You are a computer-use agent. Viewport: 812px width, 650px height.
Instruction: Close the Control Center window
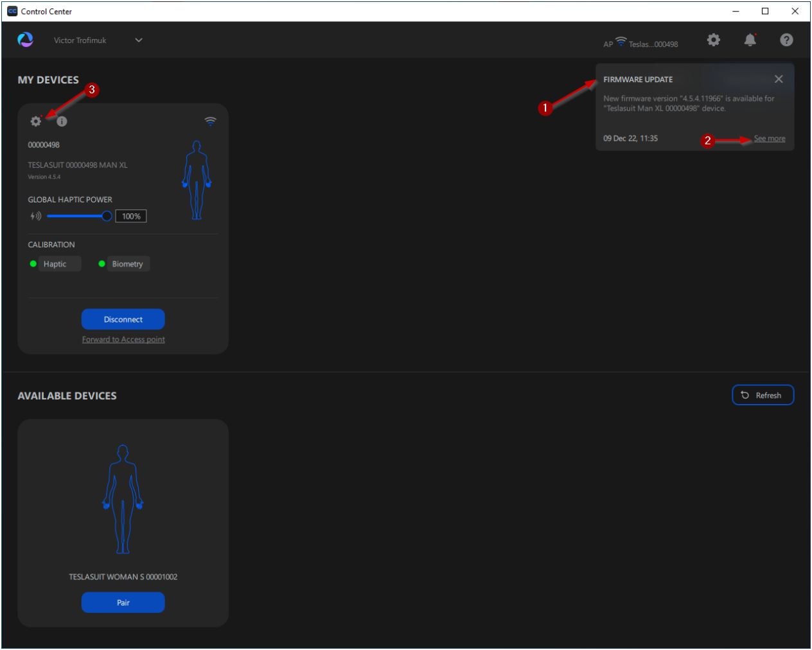coord(795,12)
